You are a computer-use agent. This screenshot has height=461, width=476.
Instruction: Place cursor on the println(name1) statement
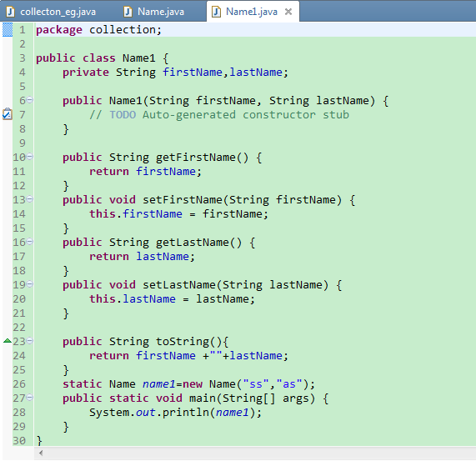[x=175, y=413]
